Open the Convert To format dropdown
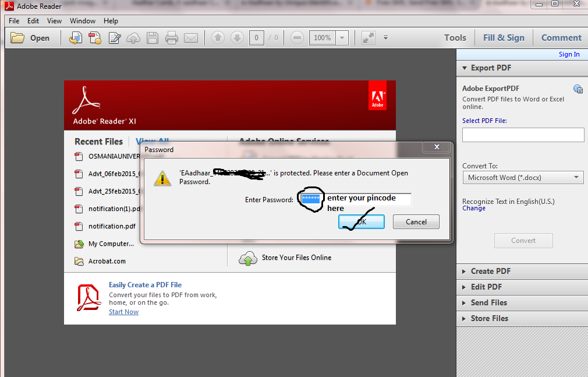Screen dimensions: 588x377 523,178
